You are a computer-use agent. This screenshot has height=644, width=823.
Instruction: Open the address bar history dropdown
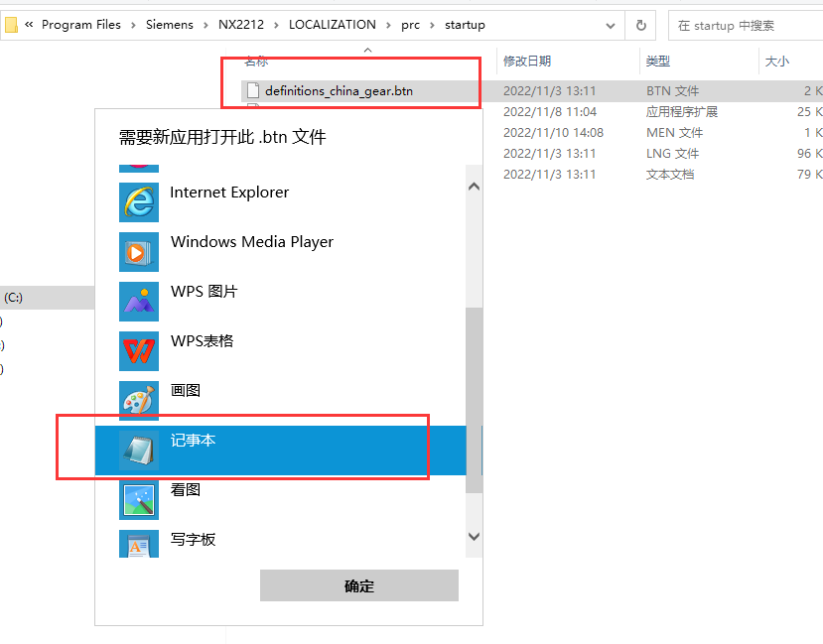tap(611, 25)
